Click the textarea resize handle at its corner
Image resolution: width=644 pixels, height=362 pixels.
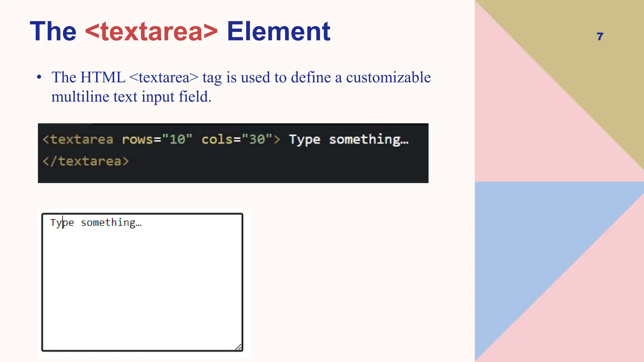[x=239, y=347]
